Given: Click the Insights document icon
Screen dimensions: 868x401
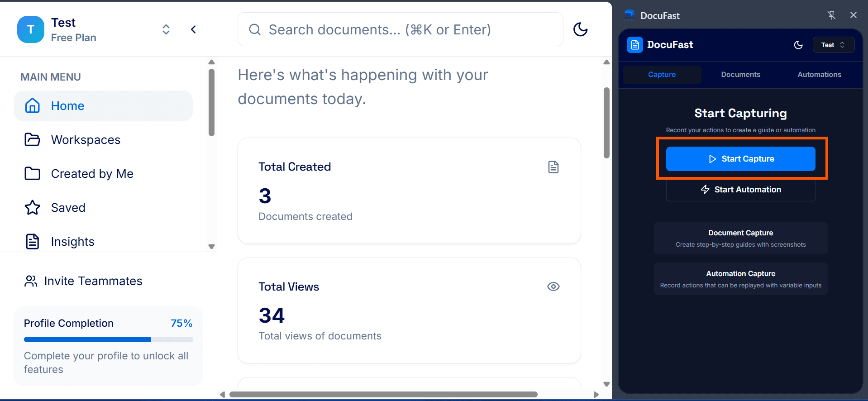Looking at the screenshot, I should coord(32,241).
